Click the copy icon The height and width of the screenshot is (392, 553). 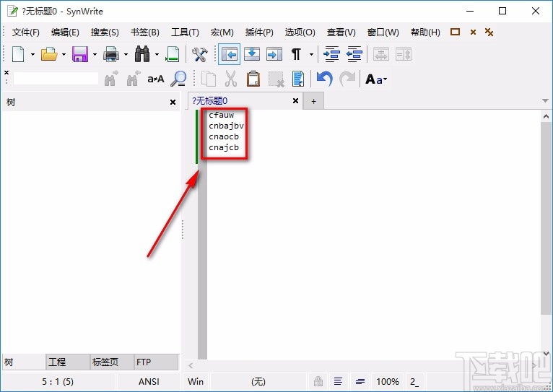209,79
